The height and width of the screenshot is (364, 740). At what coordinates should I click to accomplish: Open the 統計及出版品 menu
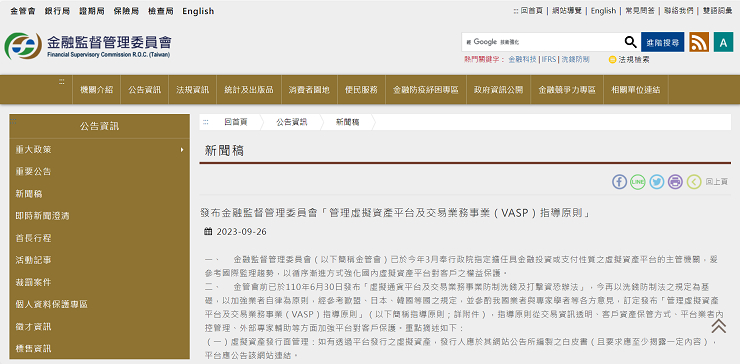point(249,90)
